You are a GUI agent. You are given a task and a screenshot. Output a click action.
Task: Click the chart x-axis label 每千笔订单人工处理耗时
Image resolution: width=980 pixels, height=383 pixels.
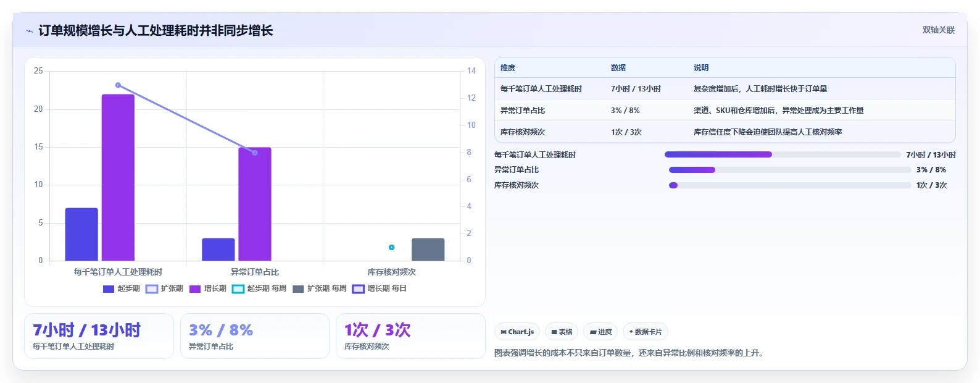pos(118,272)
